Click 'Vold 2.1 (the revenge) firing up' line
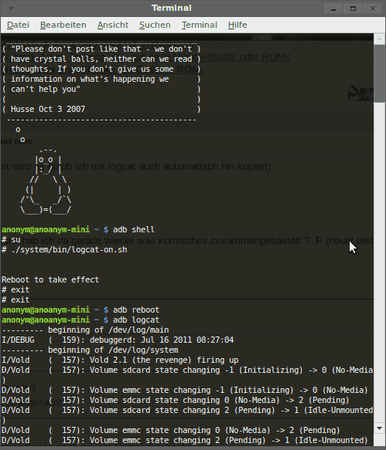Viewport: 386px width, 450px height. pyautogui.click(x=120, y=360)
